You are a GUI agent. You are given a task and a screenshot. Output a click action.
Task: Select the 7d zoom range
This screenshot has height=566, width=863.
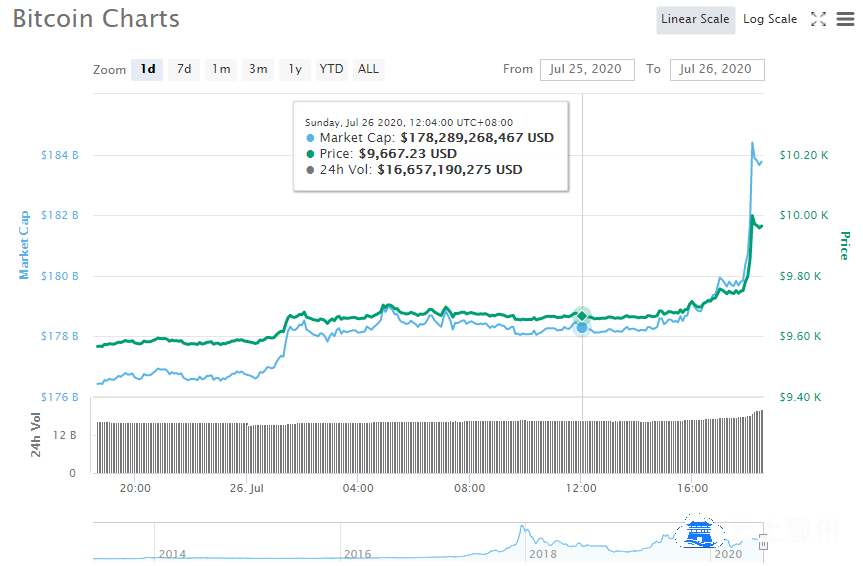click(x=184, y=69)
